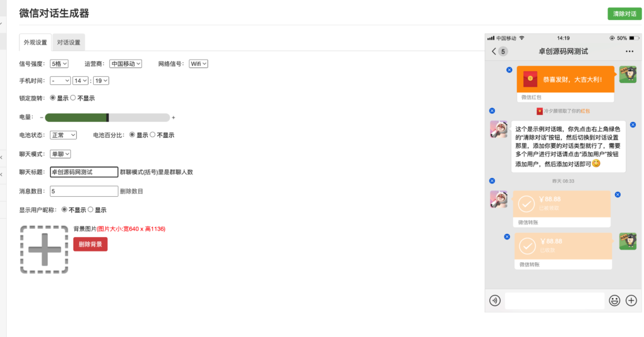
Task: Click the green 清除对话 button
Action: click(x=625, y=14)
